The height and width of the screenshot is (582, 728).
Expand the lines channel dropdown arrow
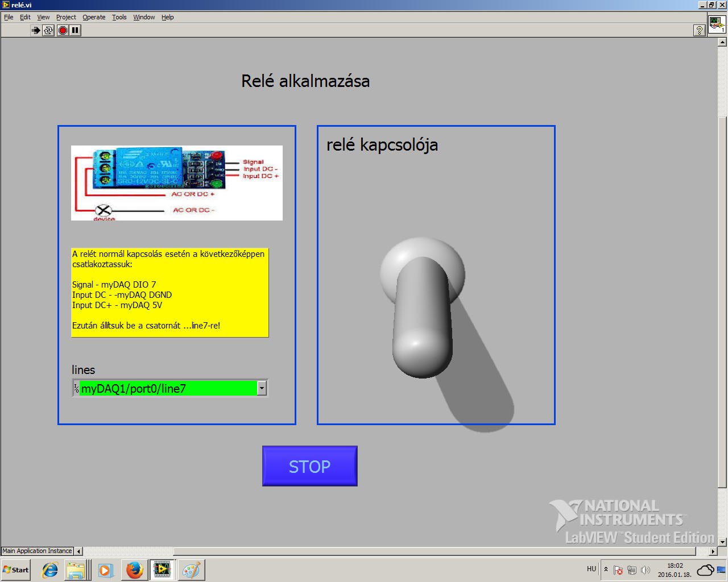tap(262, 388)
